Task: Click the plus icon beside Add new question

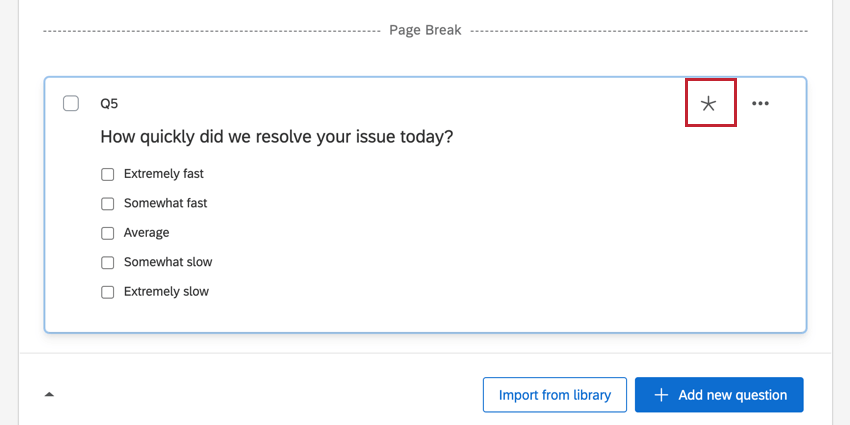Action: pyautogui.click(x=661, y=395)
